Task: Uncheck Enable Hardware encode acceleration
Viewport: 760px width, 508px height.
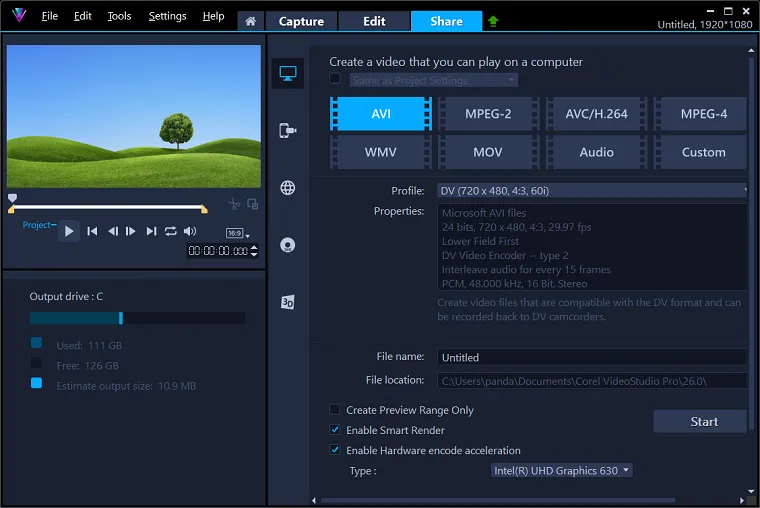Action: [x=334, y=450]
